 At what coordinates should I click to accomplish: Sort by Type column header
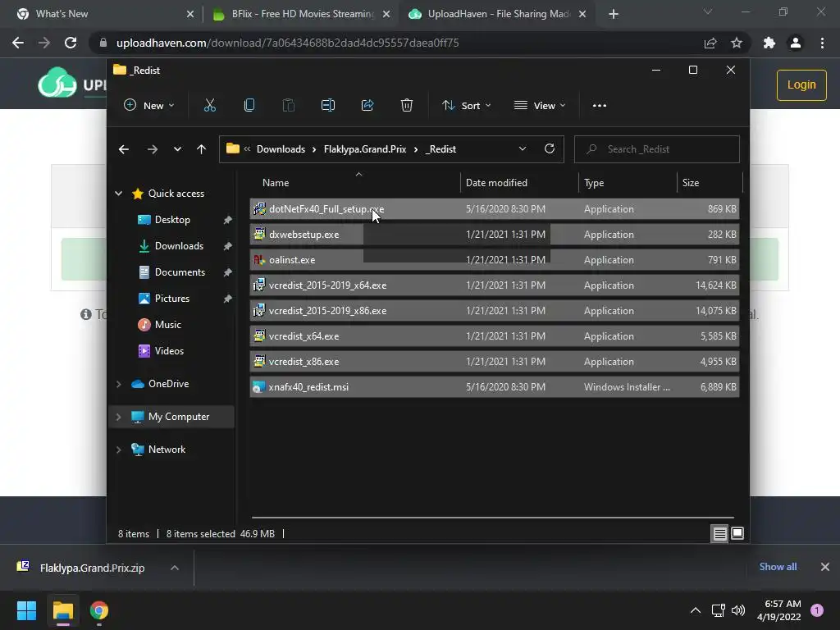click(628, 183)
